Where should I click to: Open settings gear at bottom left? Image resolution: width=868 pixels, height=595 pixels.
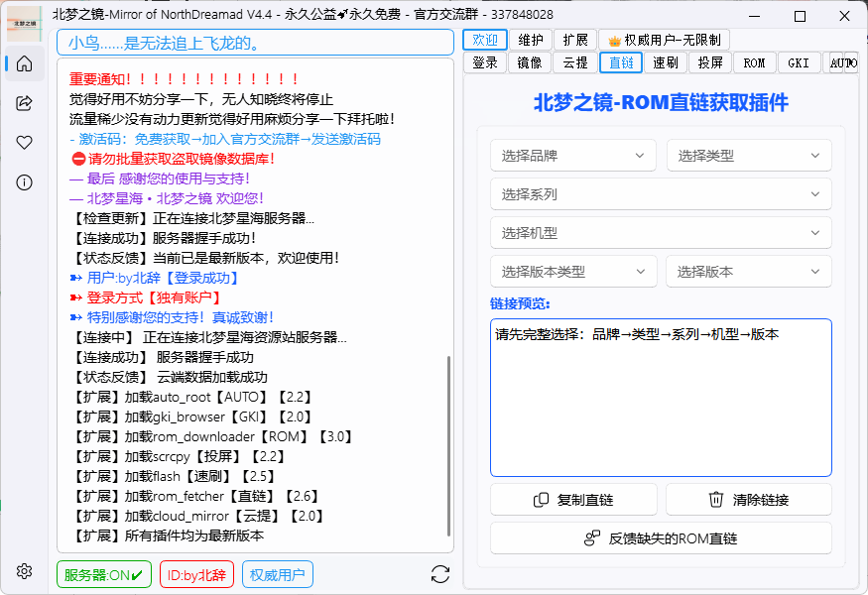coord(25,571)
